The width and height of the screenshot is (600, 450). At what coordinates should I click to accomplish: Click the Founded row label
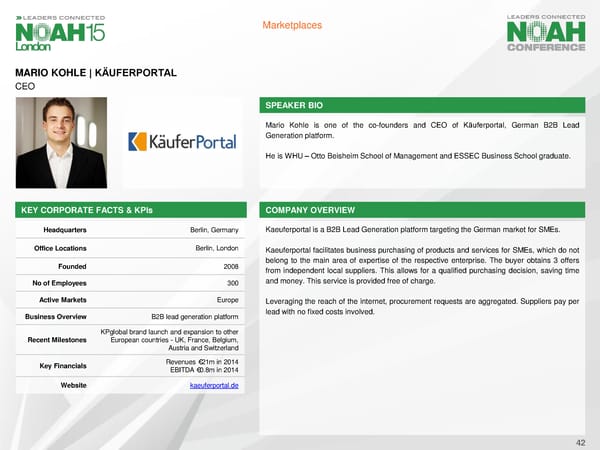[x=70, y=266]
